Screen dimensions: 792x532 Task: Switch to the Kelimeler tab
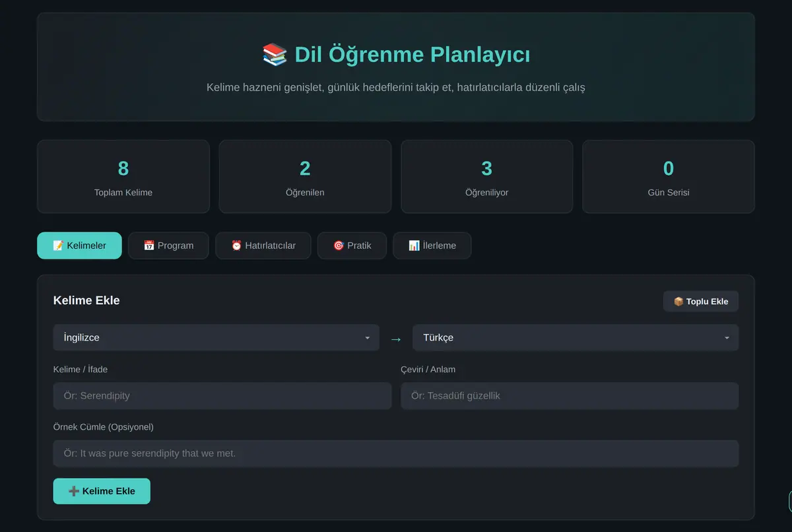coord(79,246)
